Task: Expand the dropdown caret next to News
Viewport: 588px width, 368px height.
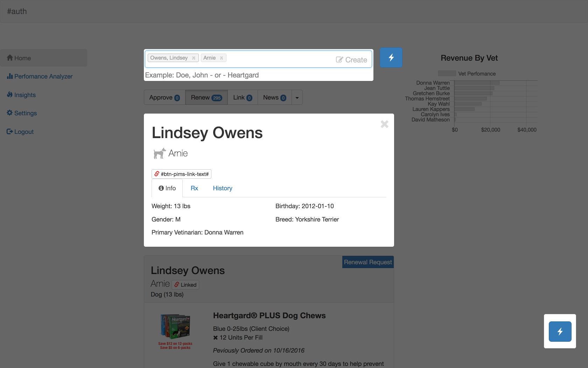Action: pos(297,98)
